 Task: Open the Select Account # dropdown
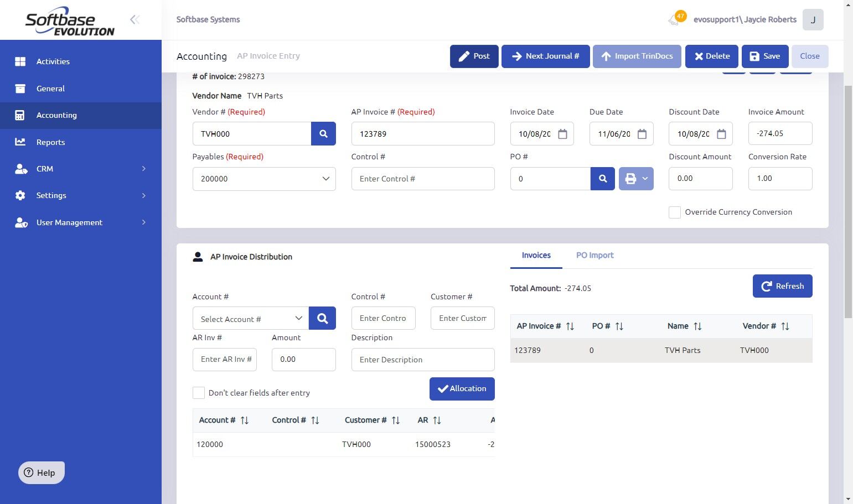click(251, 319)
